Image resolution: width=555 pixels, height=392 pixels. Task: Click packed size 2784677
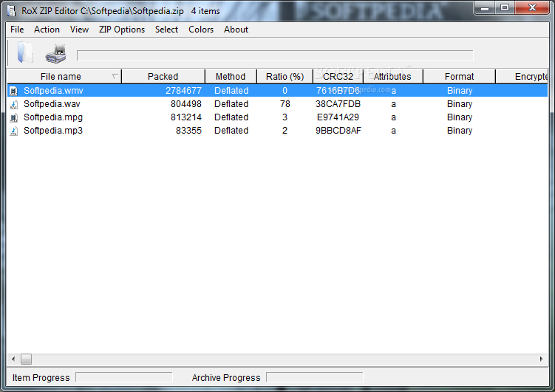[183, 91]
